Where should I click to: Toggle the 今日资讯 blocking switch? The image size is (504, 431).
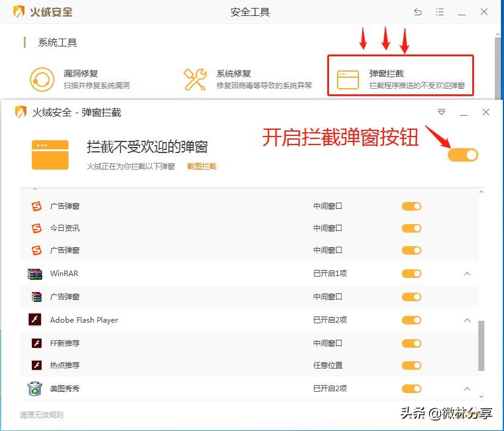tap(412, 228)
